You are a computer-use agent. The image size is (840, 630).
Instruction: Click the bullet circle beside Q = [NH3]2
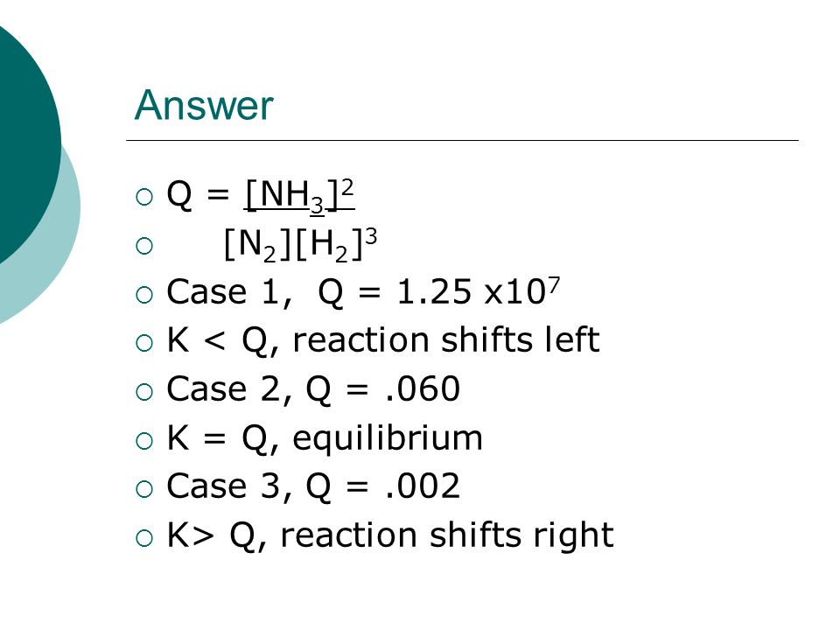(144, 197)
